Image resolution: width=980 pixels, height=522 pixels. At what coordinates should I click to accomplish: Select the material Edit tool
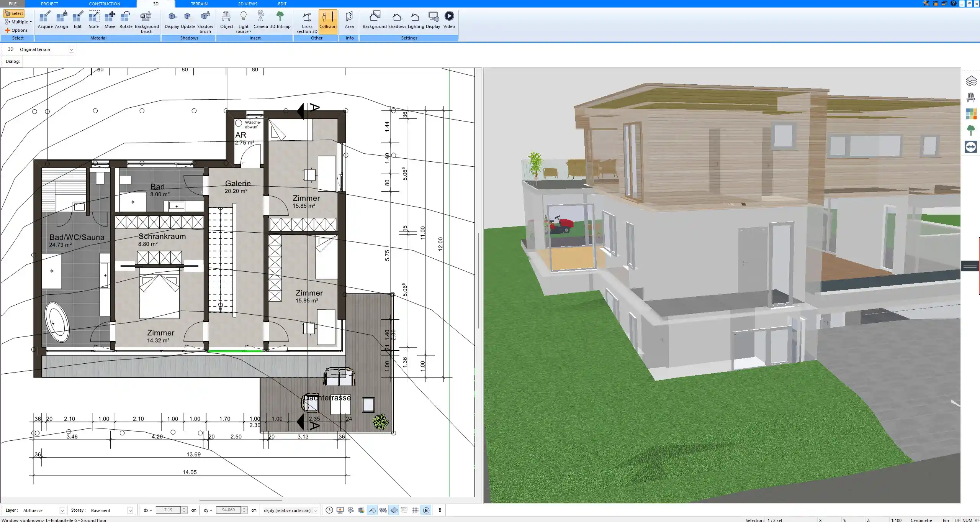coord(78,20)
